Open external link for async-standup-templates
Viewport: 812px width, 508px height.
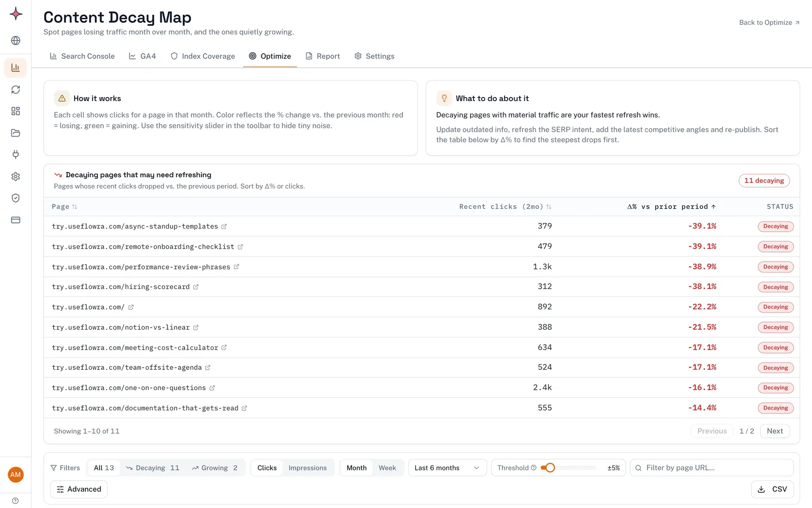pyautogui.click(x=224, y=227)
